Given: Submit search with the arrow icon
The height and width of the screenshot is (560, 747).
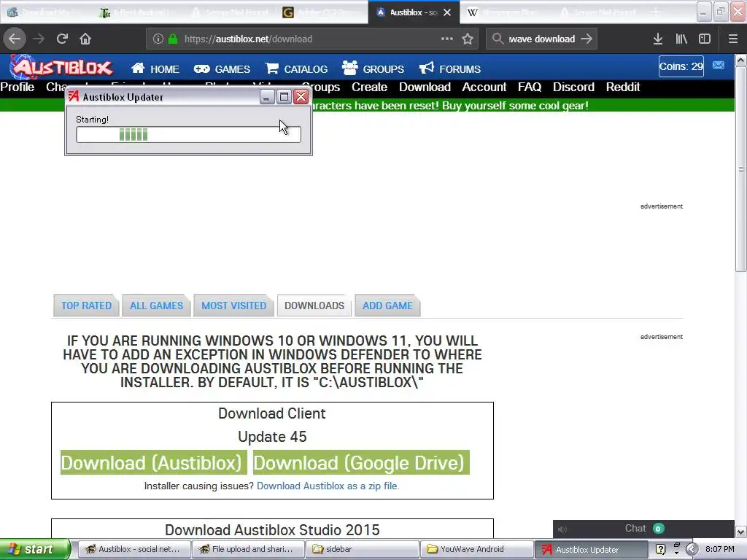Looking at the screenshot, I should click(x=587, y=39).
